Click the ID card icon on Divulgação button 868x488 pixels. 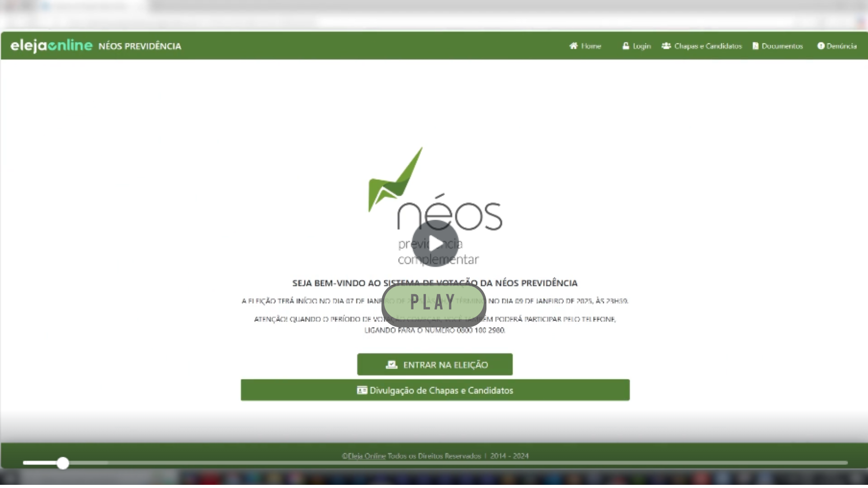coord(362,390)
